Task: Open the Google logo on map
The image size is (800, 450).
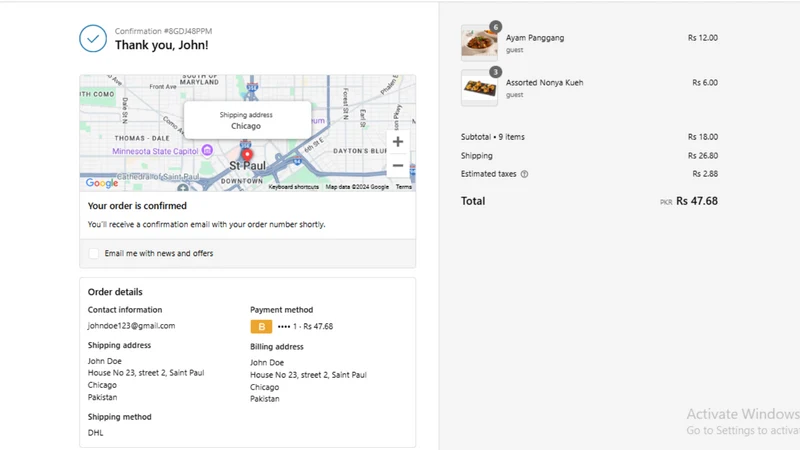Action: pyautogui.click(x=102, y=183)
